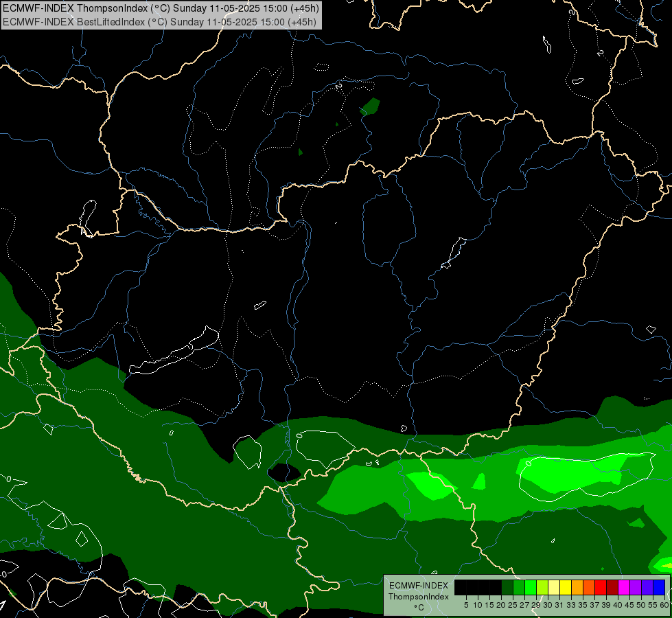The image size is (672, 618).
Task: Click legend tick value '40'
Action: click(x=618, y=605)
